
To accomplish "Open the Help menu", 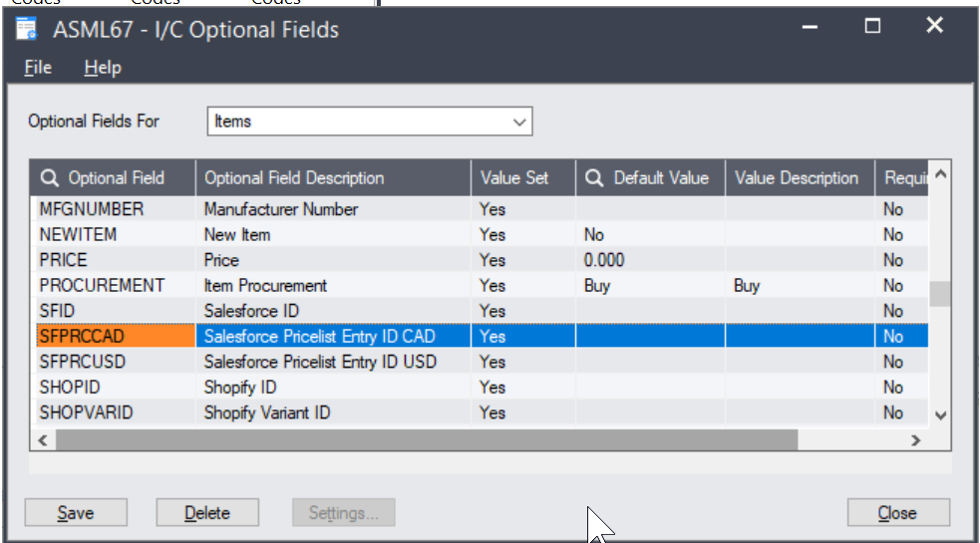I will click(x=103, y=68).
